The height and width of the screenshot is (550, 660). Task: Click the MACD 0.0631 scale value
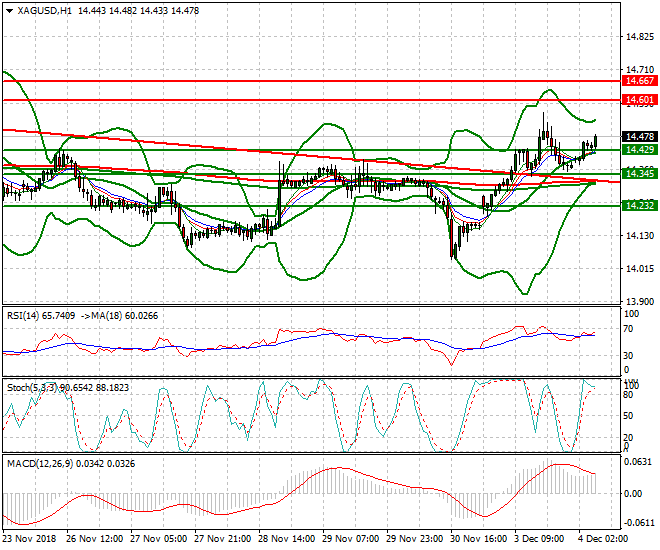pyautogui.click(x=640, y=462)
